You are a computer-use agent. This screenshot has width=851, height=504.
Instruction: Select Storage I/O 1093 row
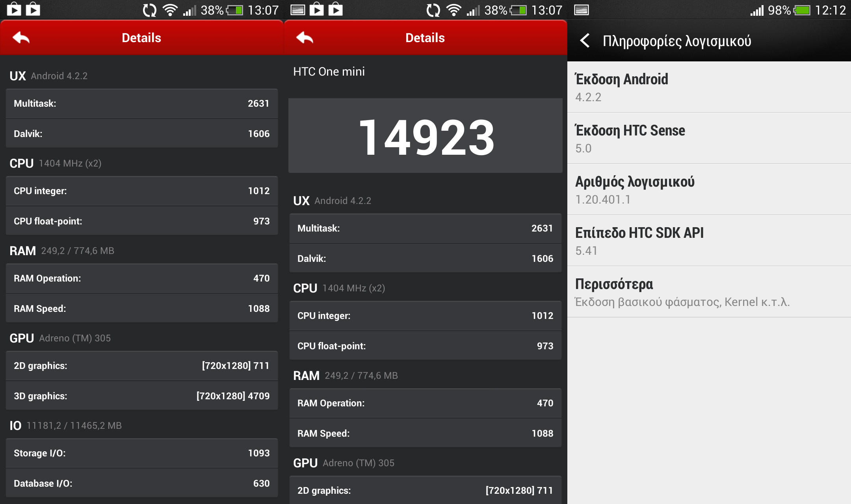pos(142,453)
